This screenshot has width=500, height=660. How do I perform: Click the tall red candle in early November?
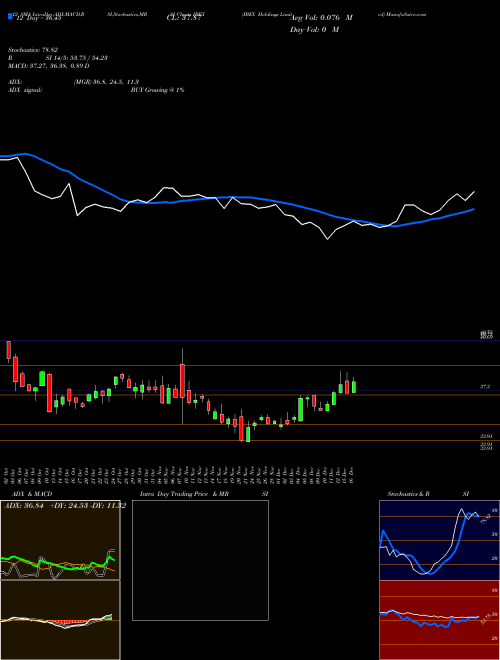coord(182,381)
